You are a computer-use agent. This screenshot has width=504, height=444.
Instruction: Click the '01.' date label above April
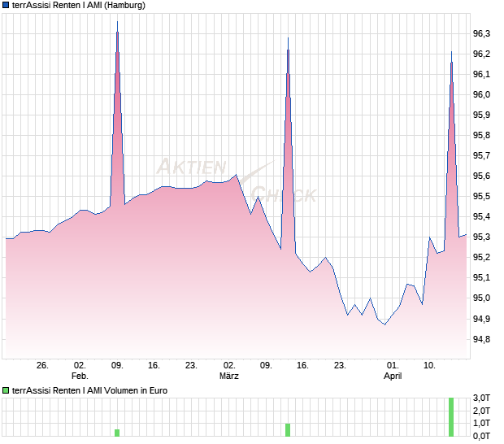click(x=393, y=366)
